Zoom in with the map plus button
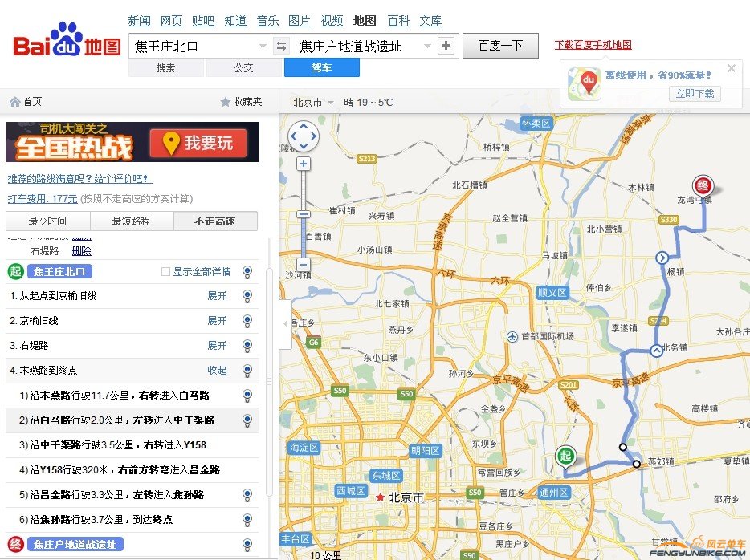 [x=303, y=164]
